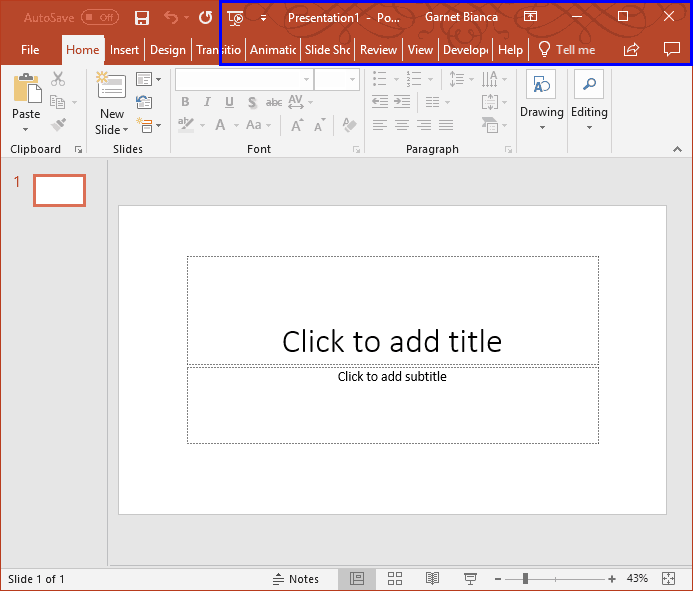Click the Paste clipboard icon
Screen dimensions: 693x591
click(27, 88)
